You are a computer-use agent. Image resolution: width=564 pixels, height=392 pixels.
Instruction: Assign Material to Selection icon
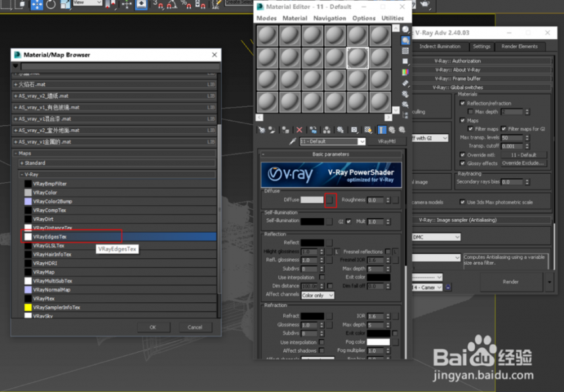click(x=285, y=130)
